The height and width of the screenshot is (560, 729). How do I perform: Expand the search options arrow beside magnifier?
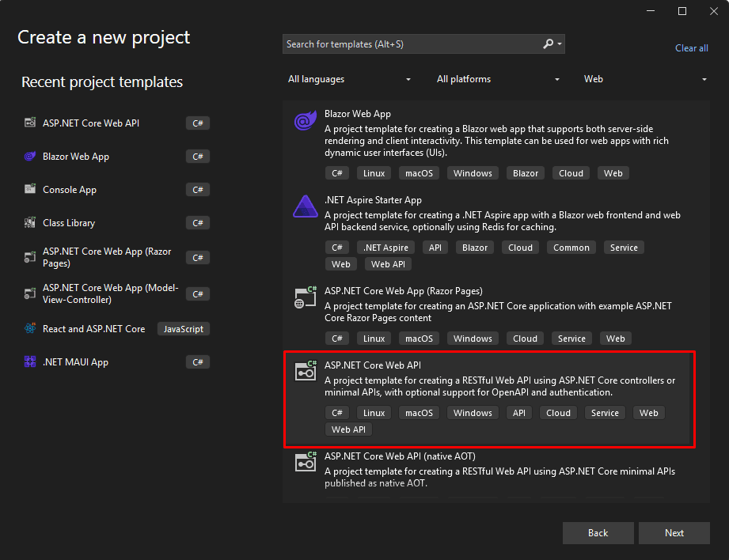point(560,44)
